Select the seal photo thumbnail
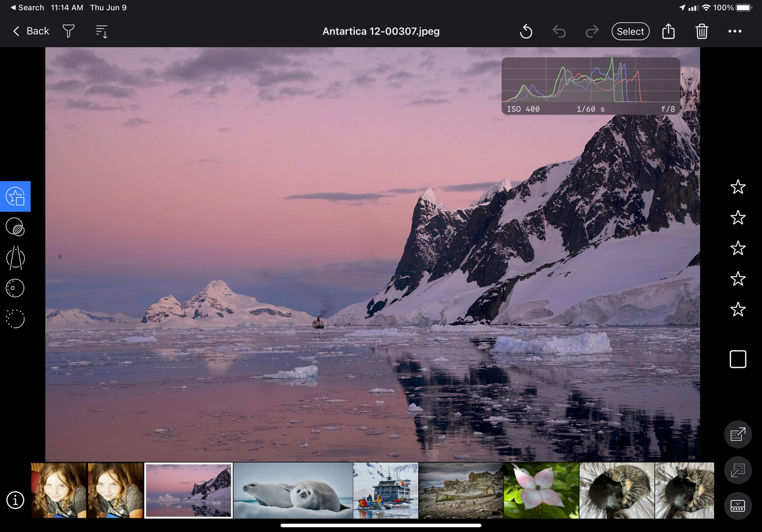The image size is (762, 532). pos(293,490)
